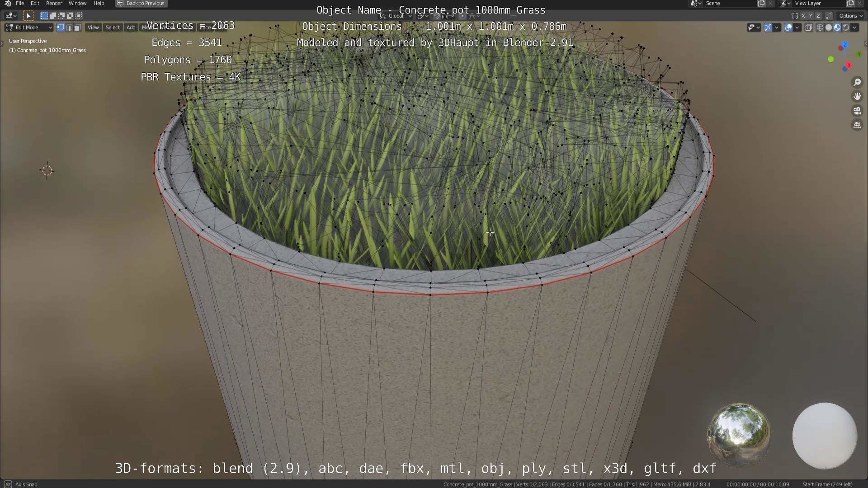This screenshot has width=868, height=488.
Task: Click the Scene name field
Action: (x=730, y=3)
